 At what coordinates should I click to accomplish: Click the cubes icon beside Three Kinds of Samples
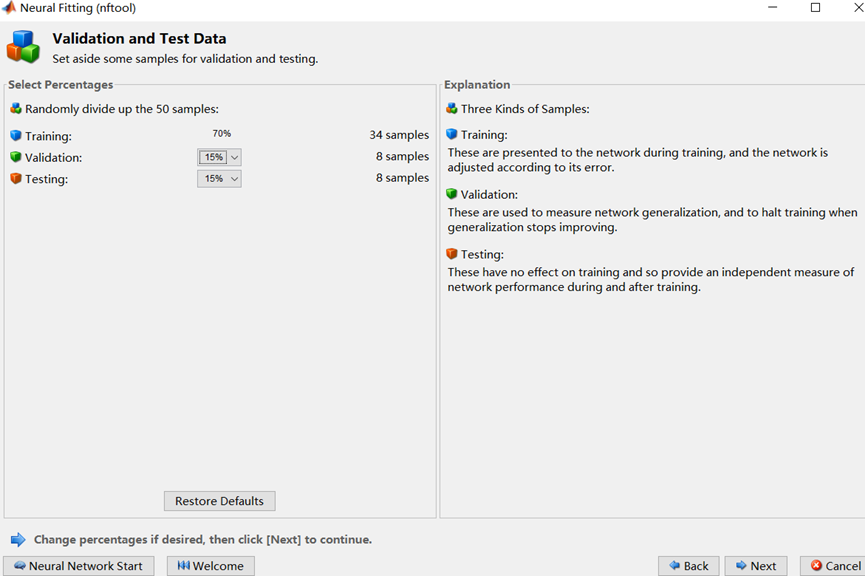point(452,108)
